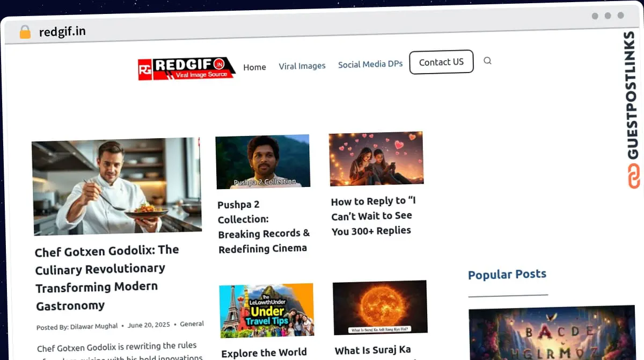Image resolution: width=644 pixels, height=360 pixels.
Task: Open What Is Suraj Ka article
Action: (372, 350)
